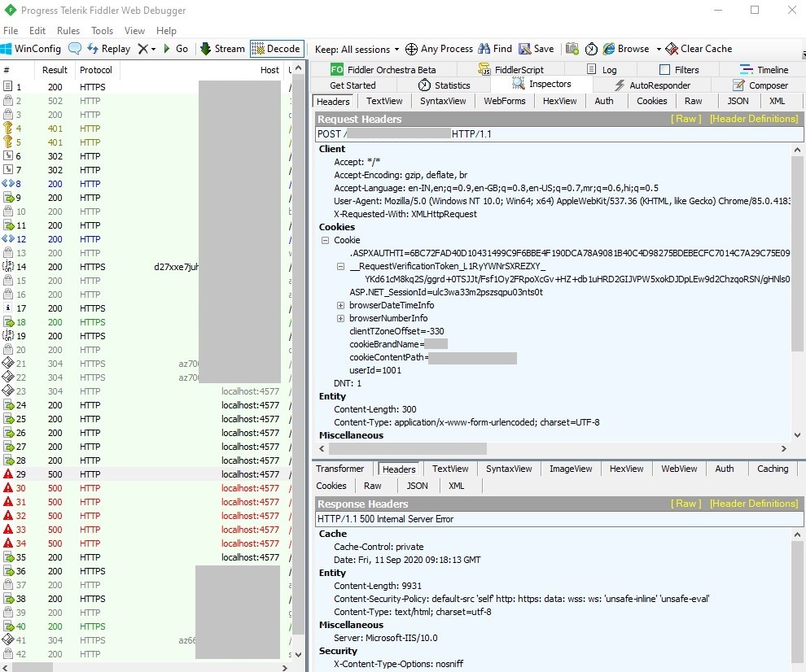The width and height of the screenshot is (806, 672).
Task: Click the Any Process target icon
Action: click(411, 49)
